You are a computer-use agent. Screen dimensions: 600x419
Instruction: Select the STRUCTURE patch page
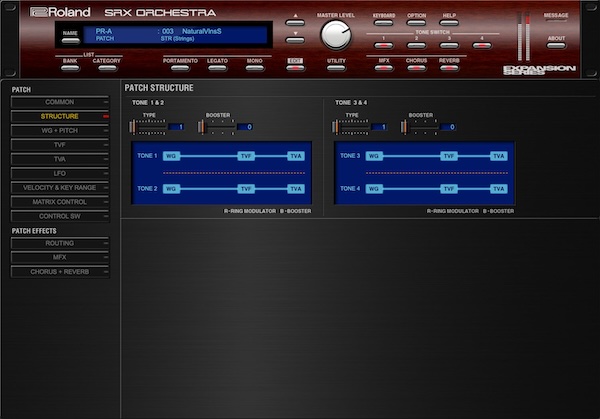click(x=60, y=116)
